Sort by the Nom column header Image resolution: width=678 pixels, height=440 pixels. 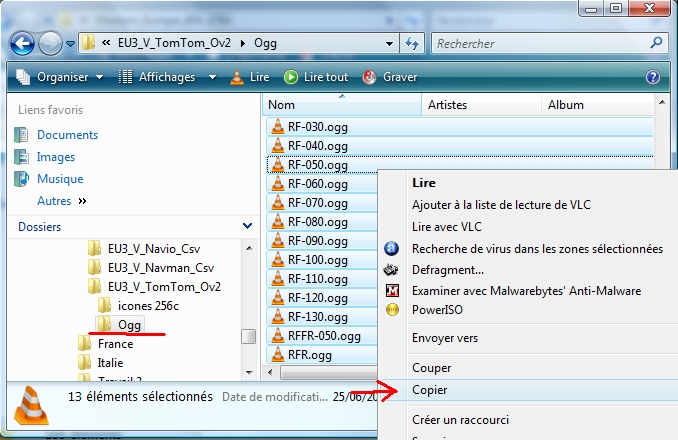pos(342,105)
